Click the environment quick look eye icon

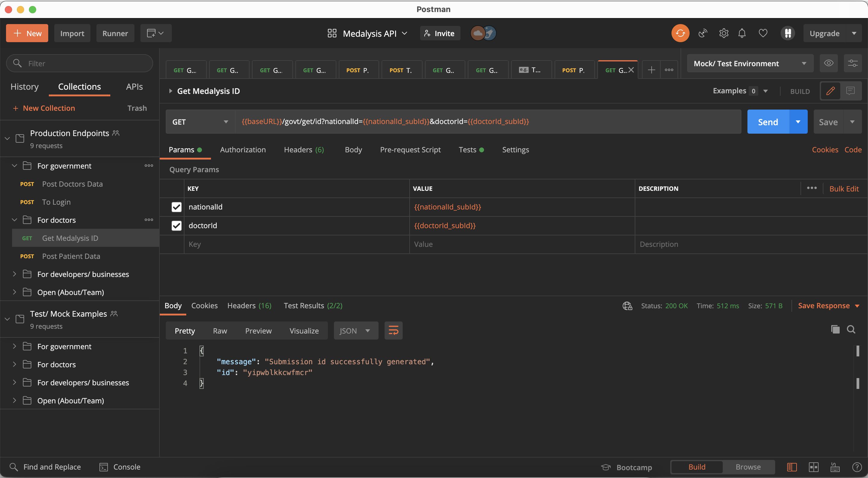point(829,63)
